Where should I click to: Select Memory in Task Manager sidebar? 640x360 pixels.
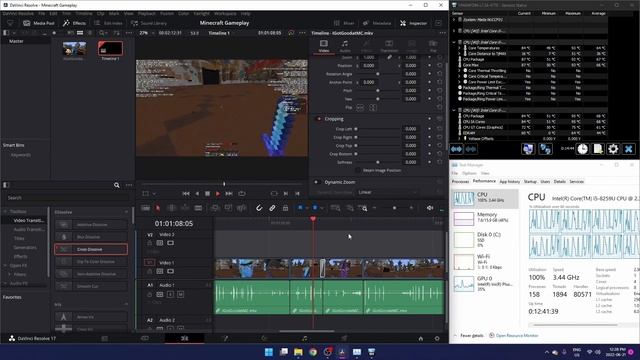(x=484, y=218)
